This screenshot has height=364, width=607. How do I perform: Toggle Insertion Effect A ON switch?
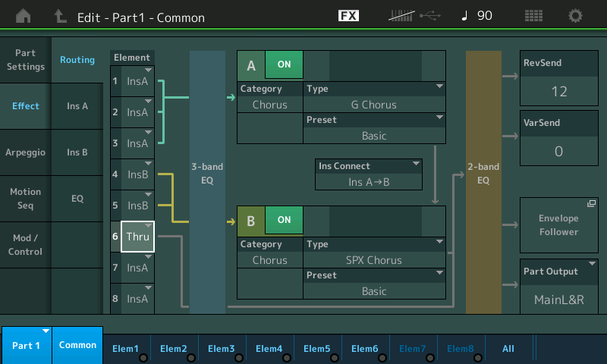284,65
